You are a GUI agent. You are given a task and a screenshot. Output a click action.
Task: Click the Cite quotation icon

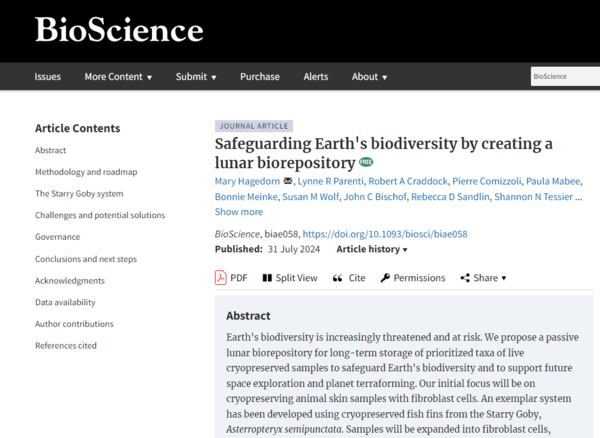click(x=337, y=277)
